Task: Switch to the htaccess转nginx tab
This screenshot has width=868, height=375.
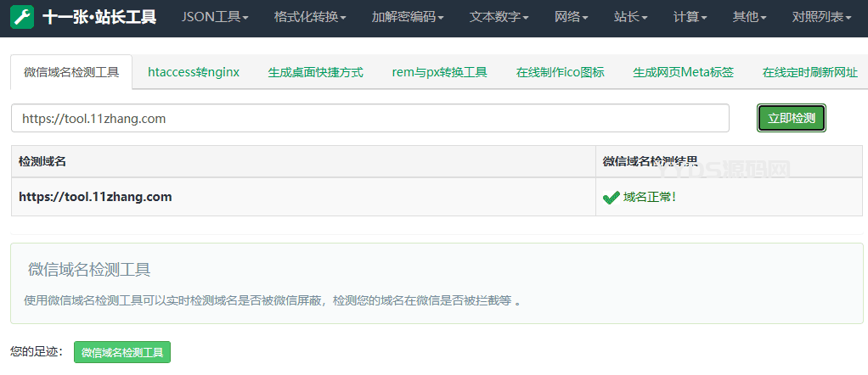Action: coord(194,72)
